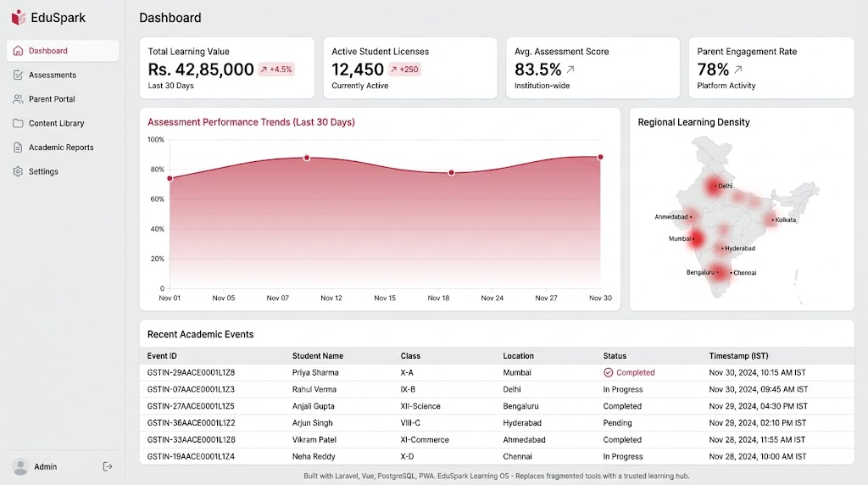The image size is (868, 485).
Task: Click In Progress status for Rahul Verma
Action: [623, 389]
